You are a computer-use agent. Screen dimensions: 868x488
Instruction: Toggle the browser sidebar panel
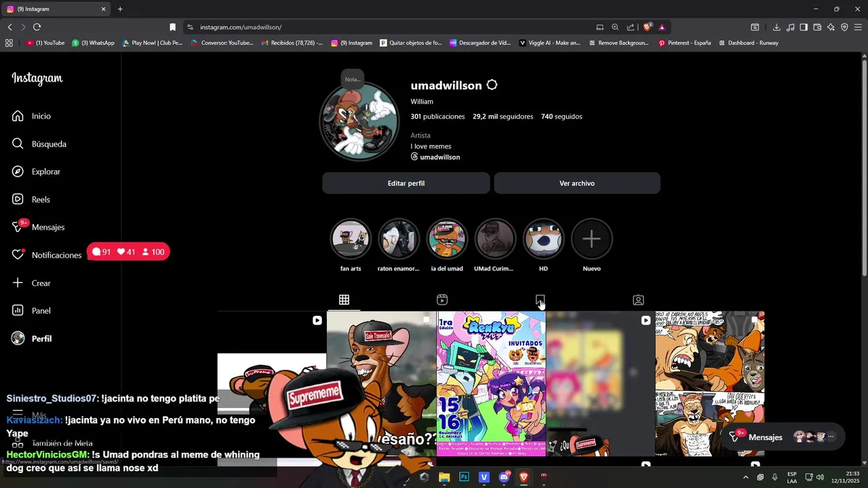tap(804, 27)
